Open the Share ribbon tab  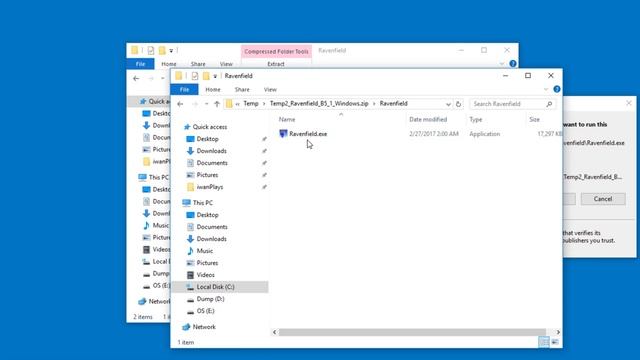pos(242,89)
